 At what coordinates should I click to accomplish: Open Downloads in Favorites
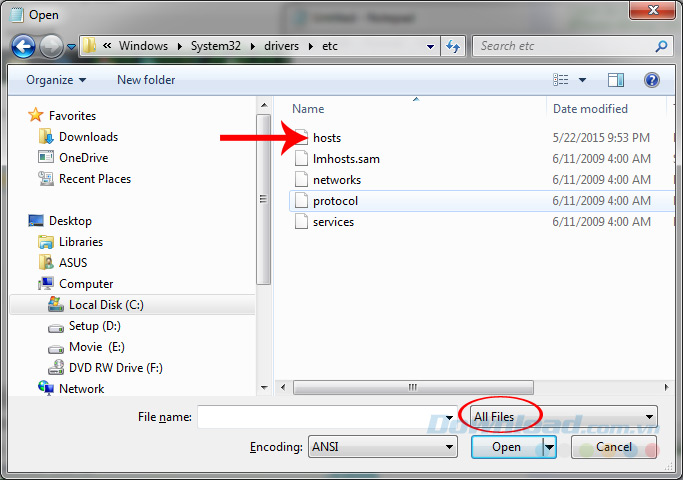tap(88, 137)
